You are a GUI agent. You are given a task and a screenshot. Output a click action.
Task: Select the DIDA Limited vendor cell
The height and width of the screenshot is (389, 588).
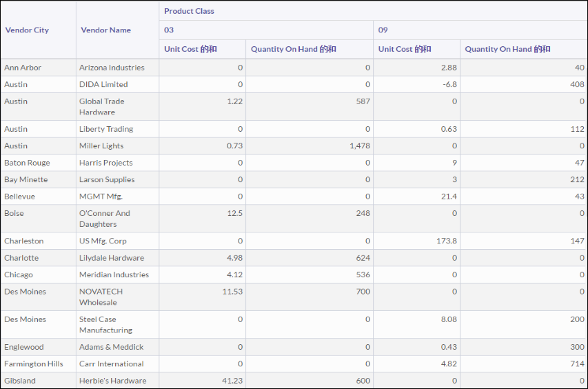pos(103,84)
